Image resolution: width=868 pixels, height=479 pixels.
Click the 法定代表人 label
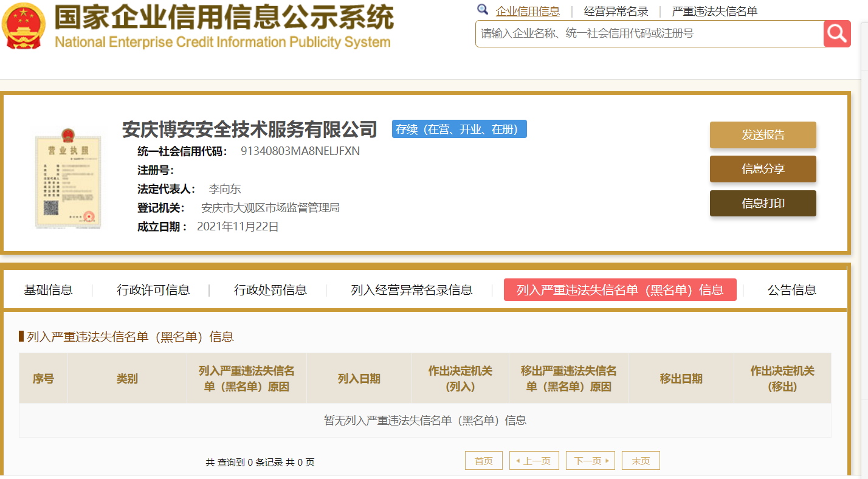(x=167, y=189)
